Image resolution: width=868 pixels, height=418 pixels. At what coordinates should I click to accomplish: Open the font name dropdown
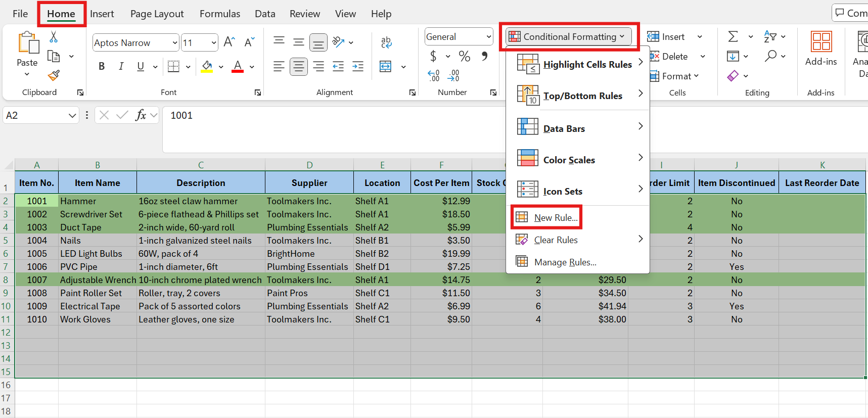tap(175, 43)
